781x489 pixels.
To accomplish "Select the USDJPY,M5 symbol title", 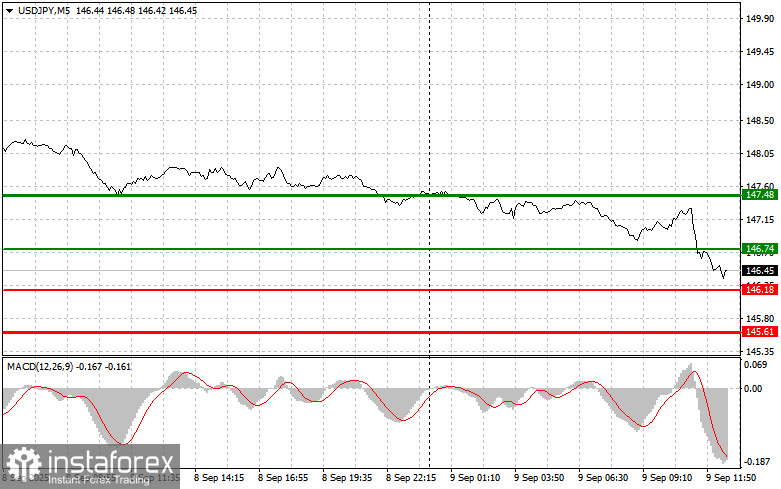I will tap(44, 10).
